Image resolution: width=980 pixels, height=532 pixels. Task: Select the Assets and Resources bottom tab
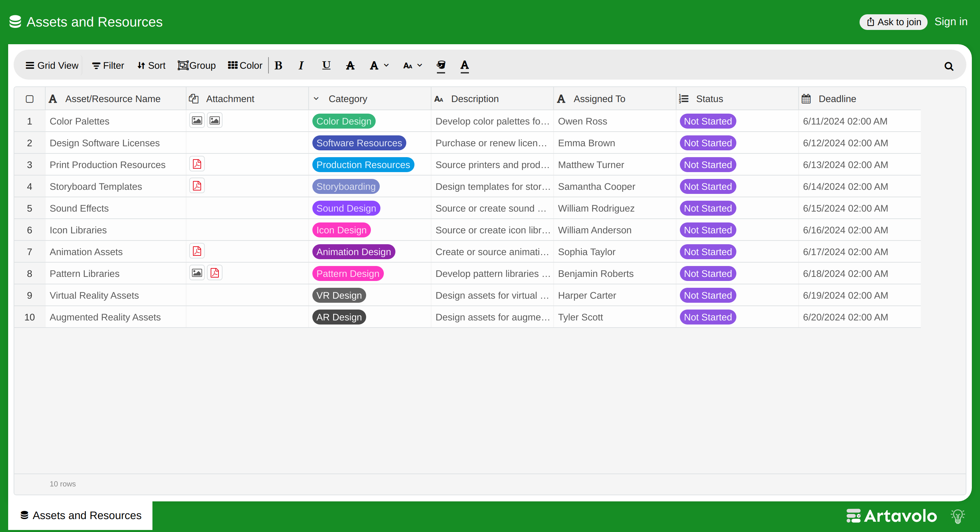[80, 515]
